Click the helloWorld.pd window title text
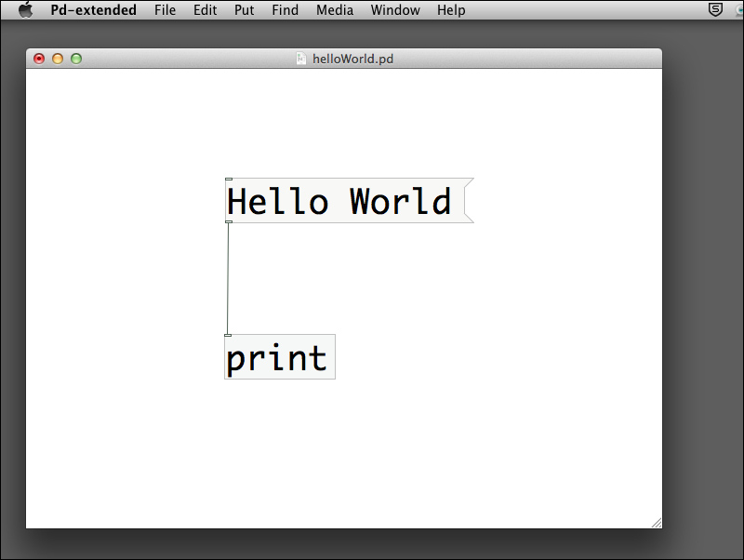 352,59
